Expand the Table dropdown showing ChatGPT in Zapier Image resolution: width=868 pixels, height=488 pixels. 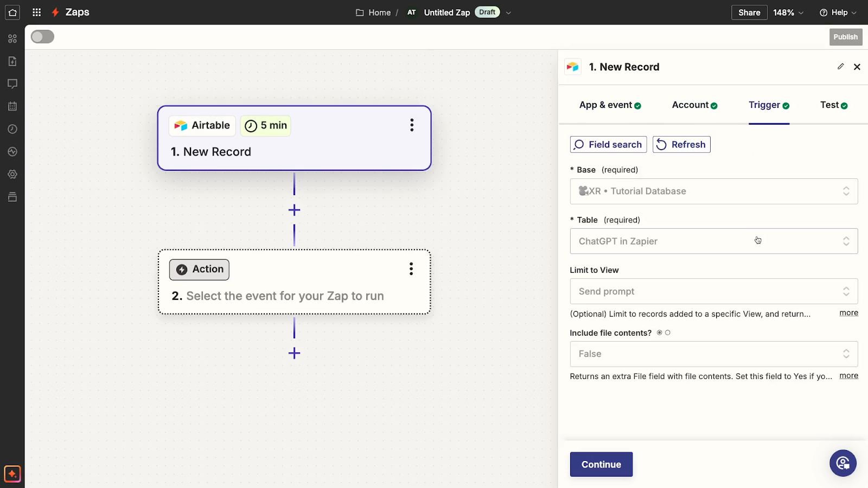click(714, 241)
